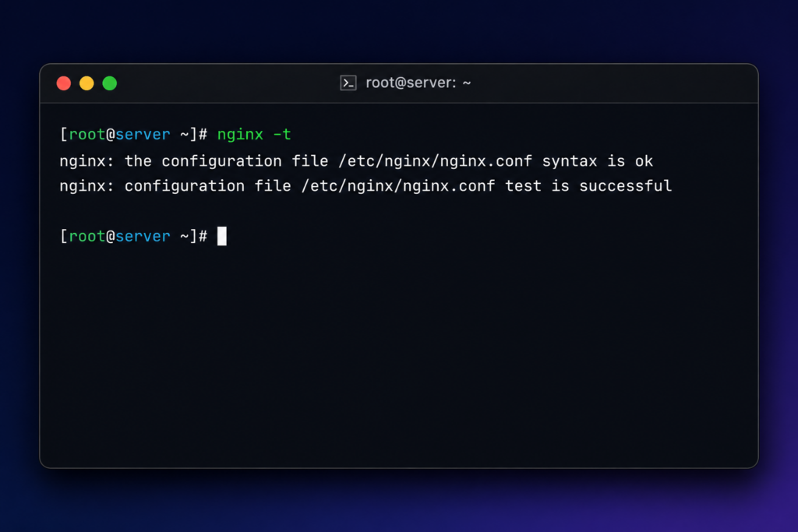Click green 'root' in last prompt

tap(87, 236)
